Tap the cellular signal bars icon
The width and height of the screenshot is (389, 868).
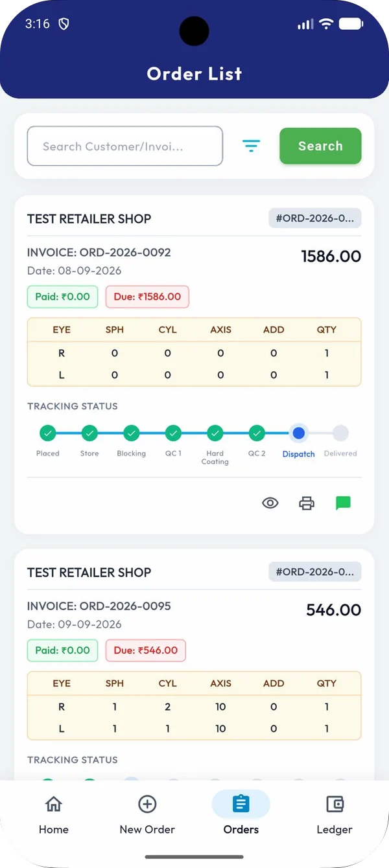click(305, 24)
